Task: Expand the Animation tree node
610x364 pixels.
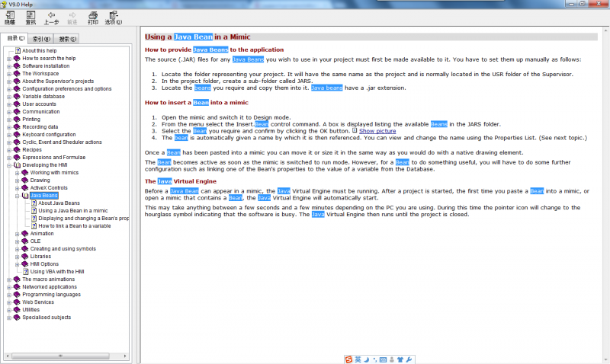Action: (x=17, y=234)
